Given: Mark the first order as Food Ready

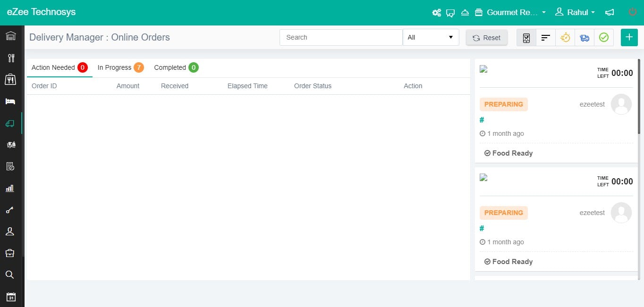Looking at the screenshot, I should [508, 153].
